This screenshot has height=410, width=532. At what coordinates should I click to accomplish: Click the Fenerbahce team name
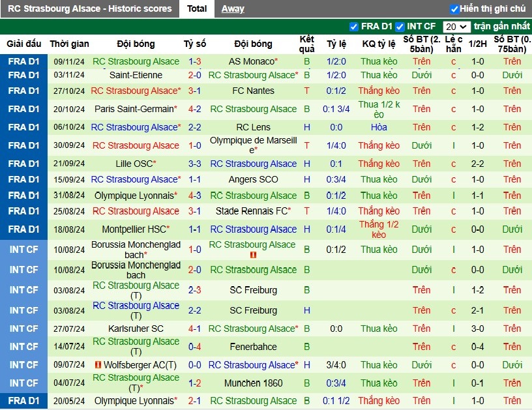point(253,347)
